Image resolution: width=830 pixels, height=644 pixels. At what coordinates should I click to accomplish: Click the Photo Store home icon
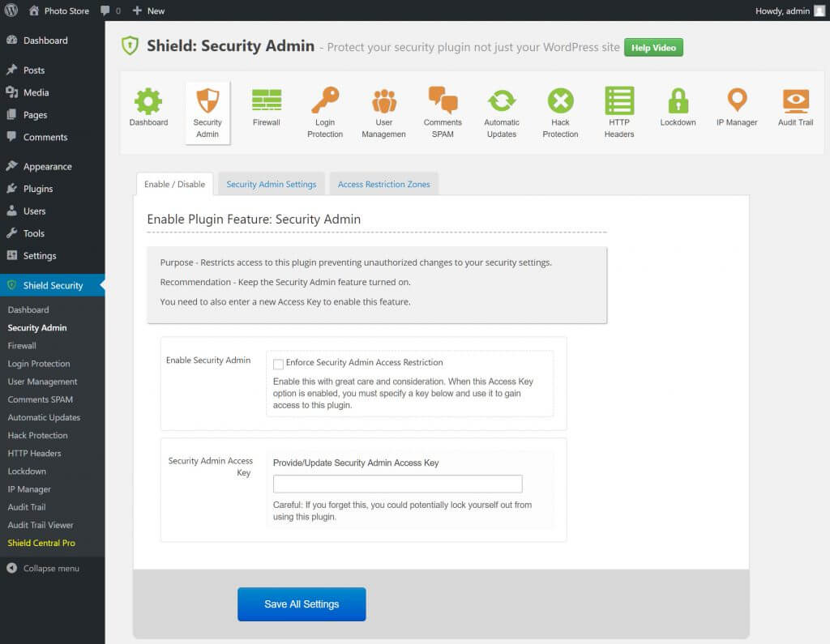(34, 11)
